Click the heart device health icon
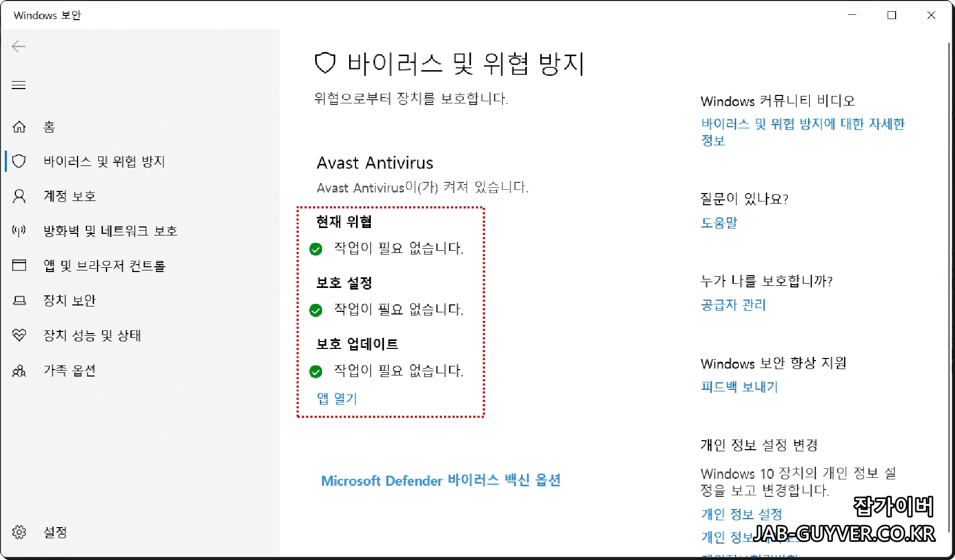Image resolution: width=955 pixels, height=560 pixels. pyautogui.click(x=19, y=335)
